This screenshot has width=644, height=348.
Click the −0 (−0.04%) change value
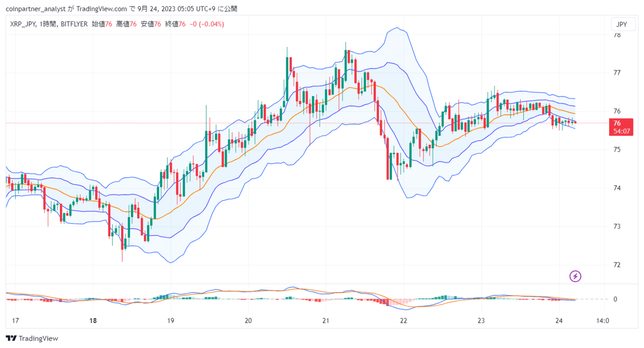(206, 24)
